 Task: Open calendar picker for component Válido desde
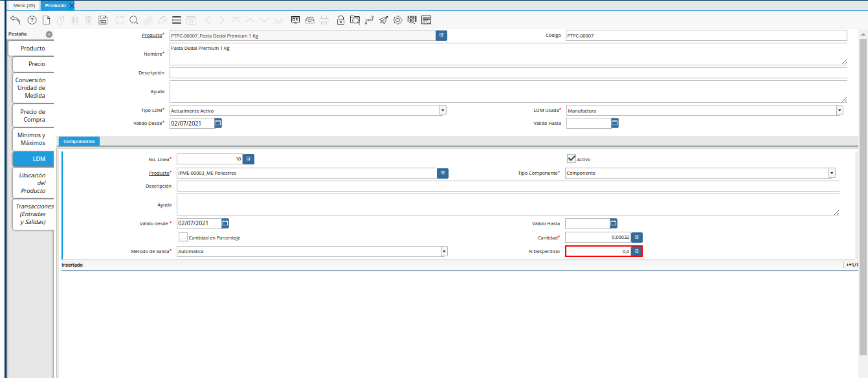pos(225,223)
